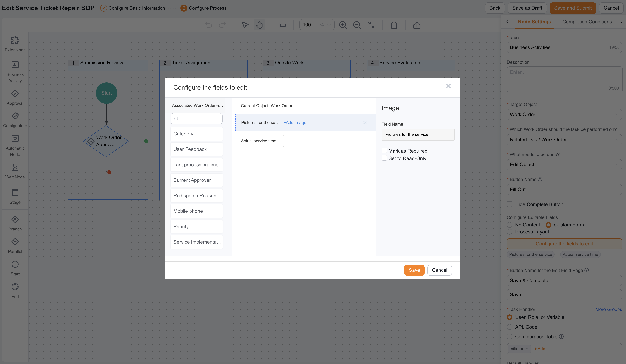This screenshot has width=626, height=364.
Task: Select No Content radio option
Action: pyautogui.click(x=509, y=225)
